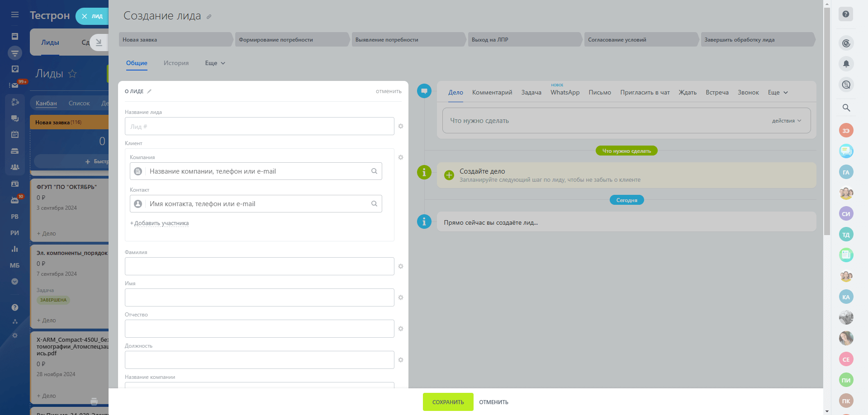
Task: Click gear icon beside Фамилия field
Action: (400, 266)
